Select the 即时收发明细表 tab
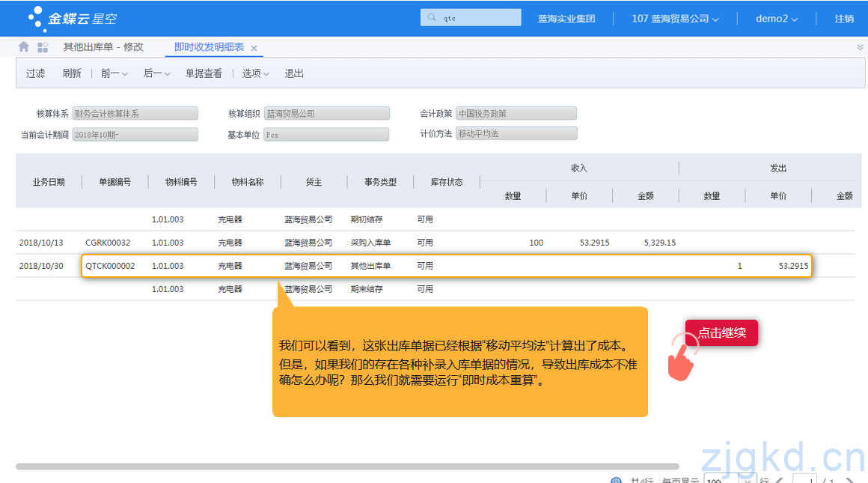Image resolution: width=868 pixels, height=483 pixels. click(209, 47)
